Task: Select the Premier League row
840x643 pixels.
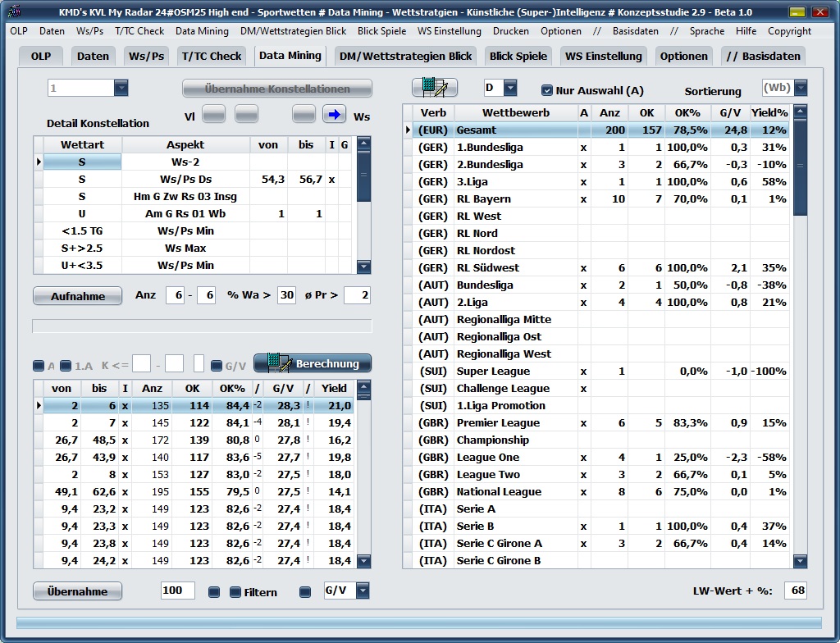Action: point(596,422)
